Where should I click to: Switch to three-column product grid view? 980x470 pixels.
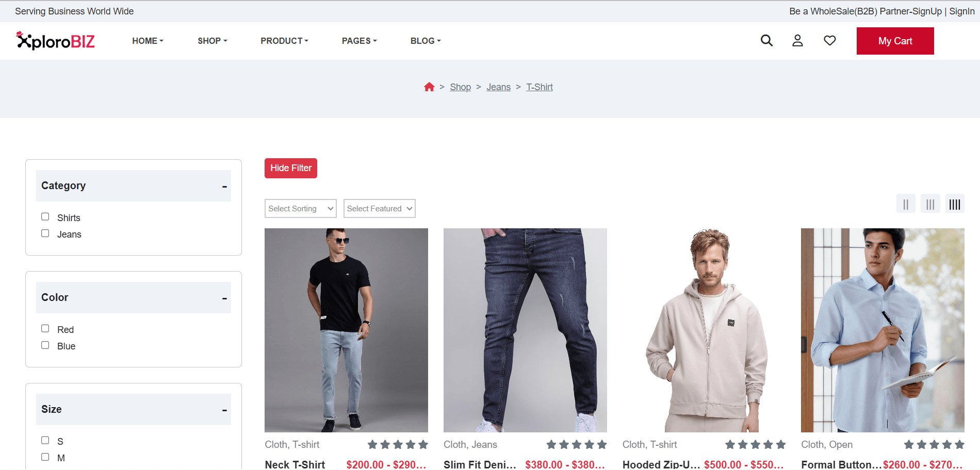pos(930,203)
